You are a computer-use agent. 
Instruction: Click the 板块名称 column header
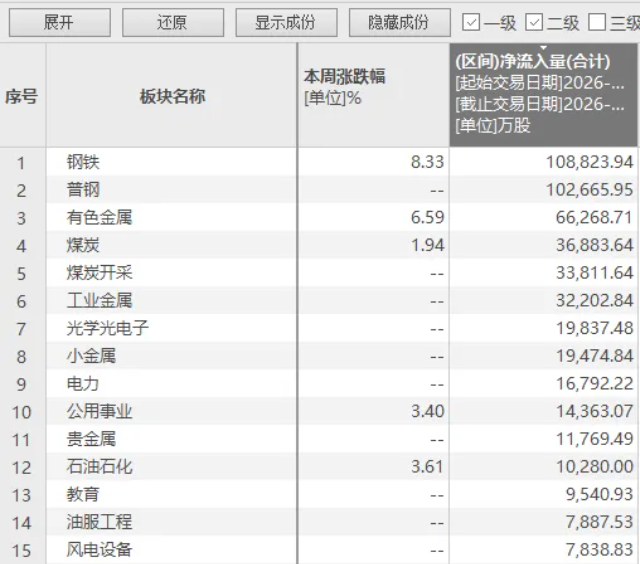click(172, 96)
